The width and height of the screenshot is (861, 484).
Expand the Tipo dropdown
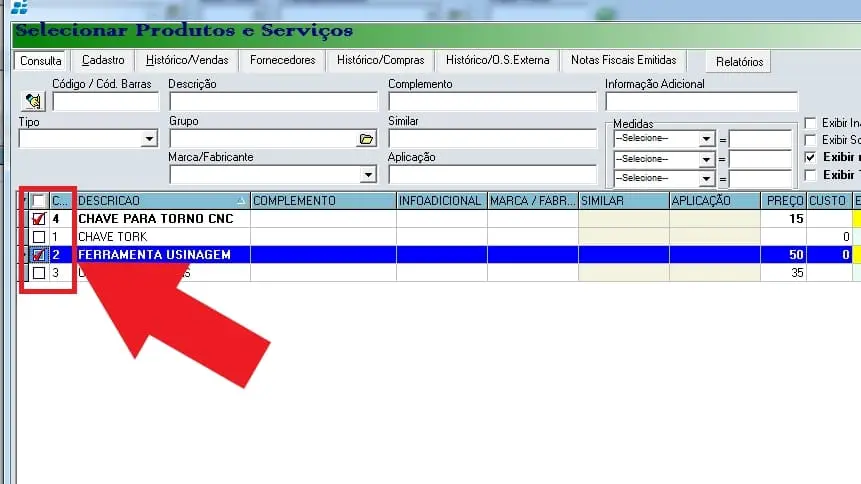click(x=150, y=139)
